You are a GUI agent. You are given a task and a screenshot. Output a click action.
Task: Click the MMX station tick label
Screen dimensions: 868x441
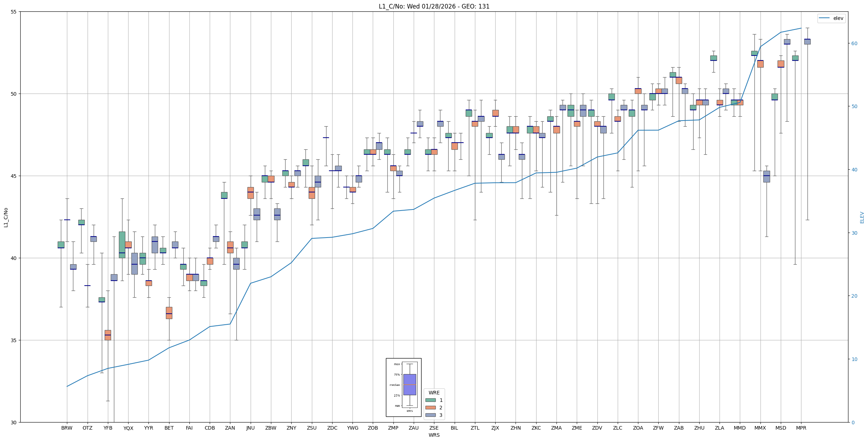760,428
